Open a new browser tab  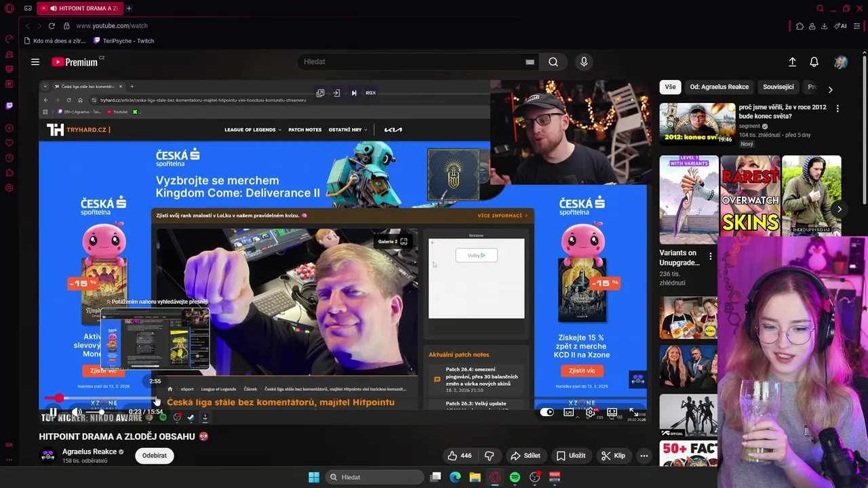tap(129, 8)
